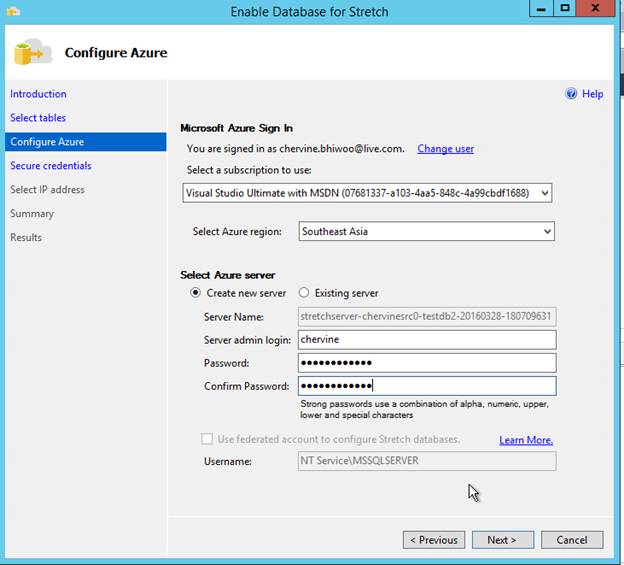Cancel the Stretch wizard

pos(572,540)
